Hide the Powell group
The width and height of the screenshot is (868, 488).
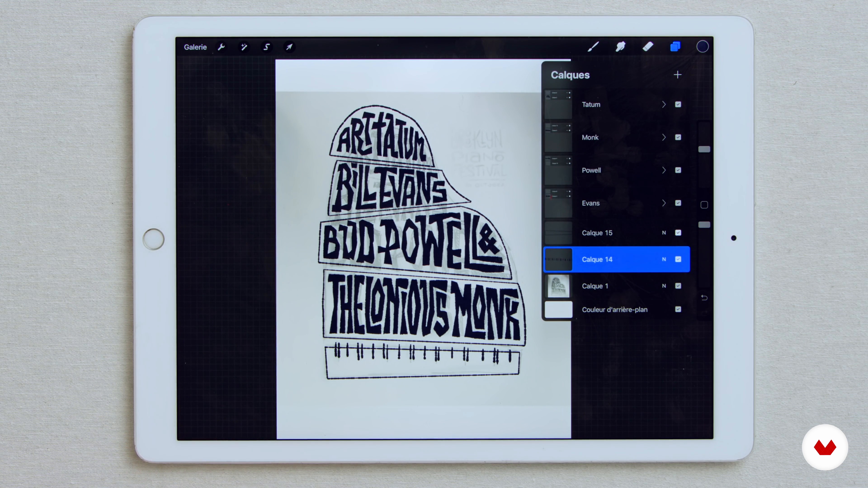click(678, 170)
